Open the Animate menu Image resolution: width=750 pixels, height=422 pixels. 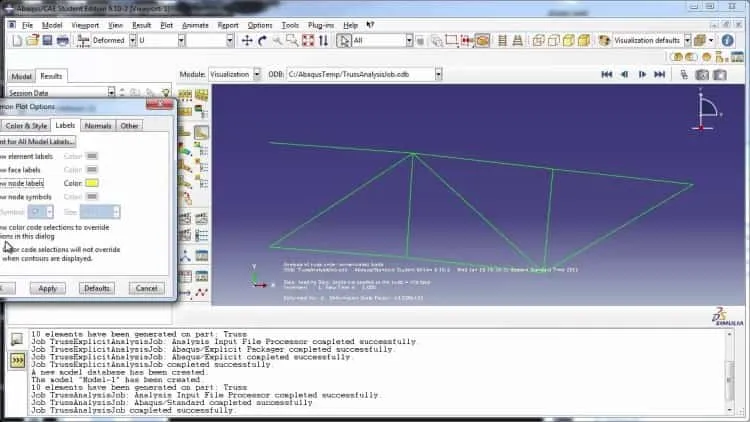click(195, 25)
